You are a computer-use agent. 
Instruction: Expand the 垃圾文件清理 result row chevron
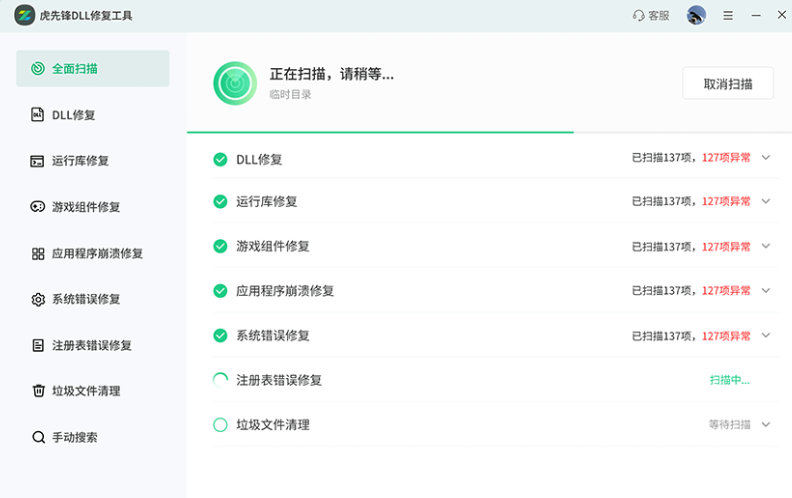coord(766,424)
